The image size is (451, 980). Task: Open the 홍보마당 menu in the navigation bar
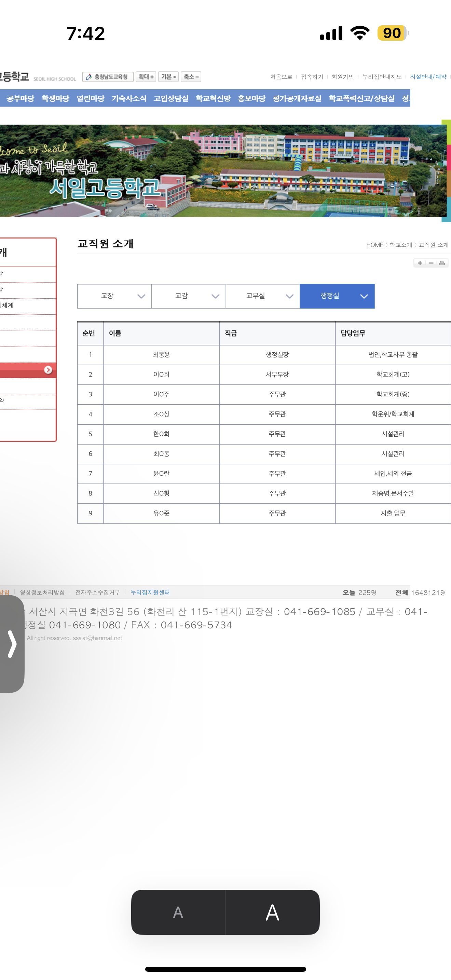pos(251,98)
